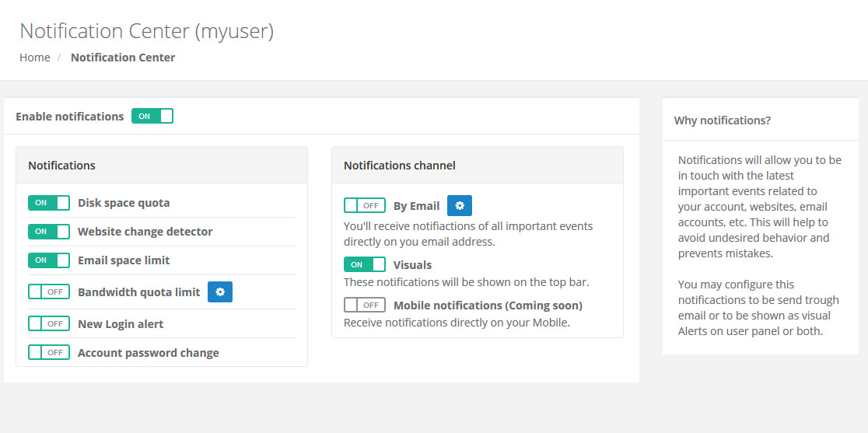Open Bandwidth quota limit gear settings
Viewport: 868px width, 433px height.
click(220, 292)
